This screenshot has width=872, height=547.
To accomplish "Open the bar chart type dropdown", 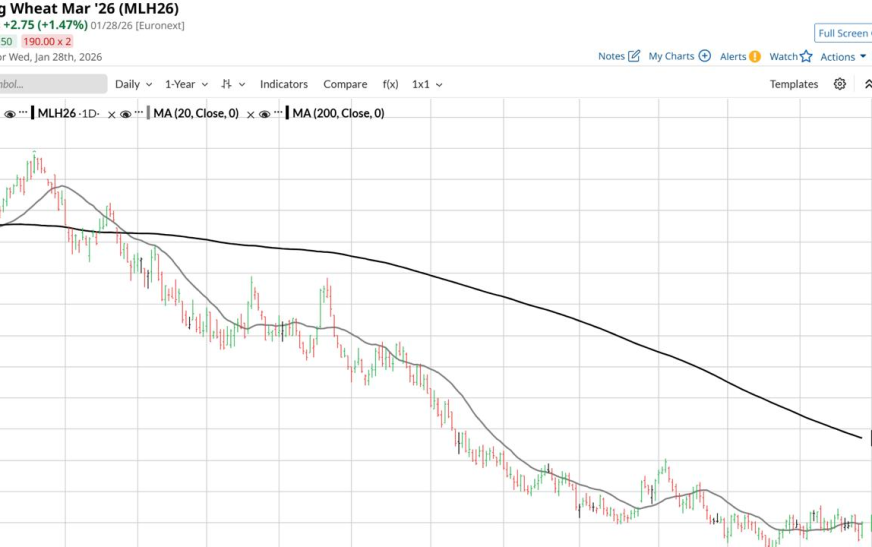I will (x=233, y=84).
